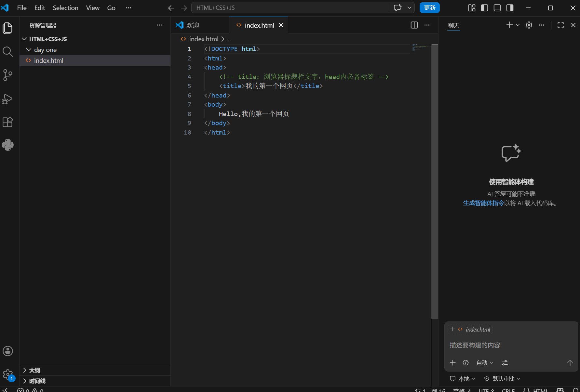Send the chat message arrow
Viewport: 580px width, 392px height.
pyautogui.click(x=570, y=363)
